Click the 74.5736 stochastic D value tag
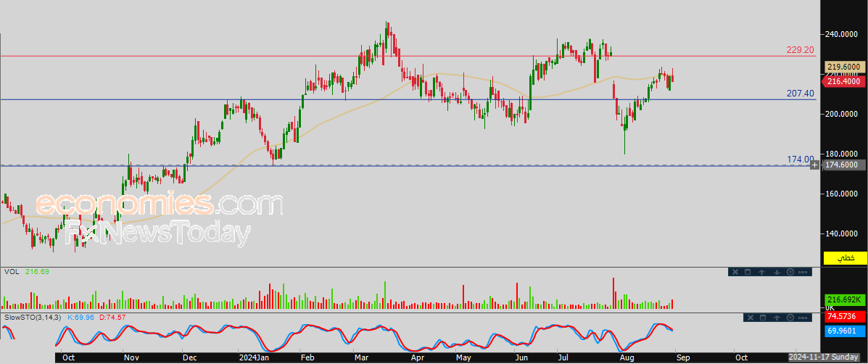The height and width of the screenshot is (364, 868). tap(844, 318)
